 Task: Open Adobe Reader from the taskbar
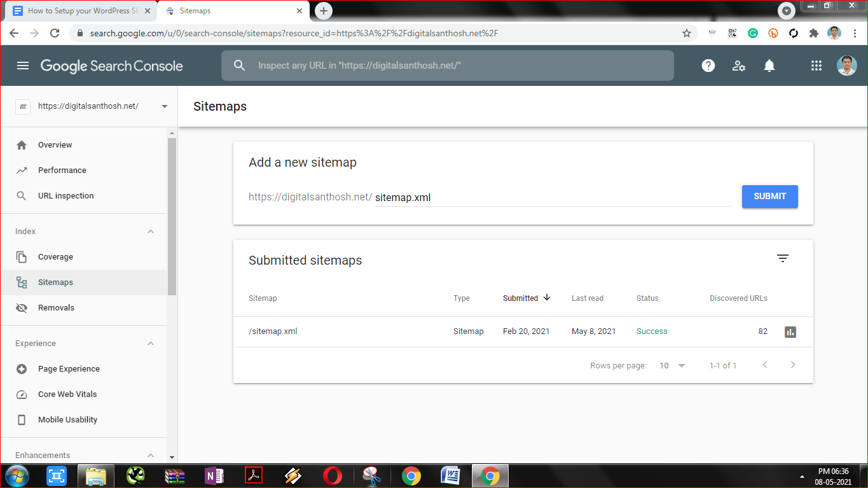[254, 476]
